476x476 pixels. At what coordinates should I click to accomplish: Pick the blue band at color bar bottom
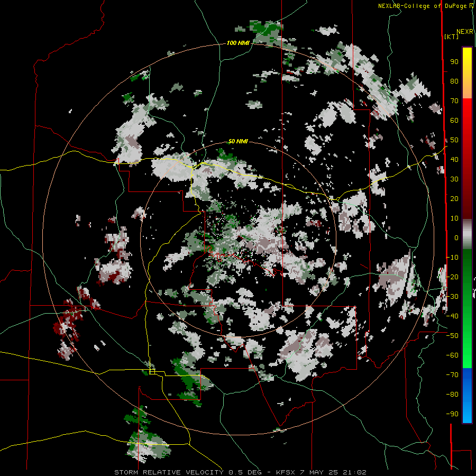[x=467, y=395]
